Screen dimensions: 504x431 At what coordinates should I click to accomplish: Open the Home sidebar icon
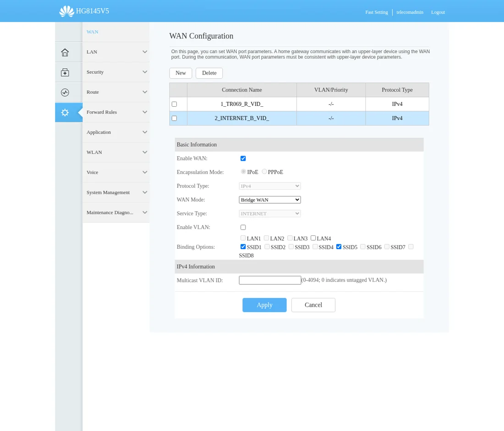65,52
